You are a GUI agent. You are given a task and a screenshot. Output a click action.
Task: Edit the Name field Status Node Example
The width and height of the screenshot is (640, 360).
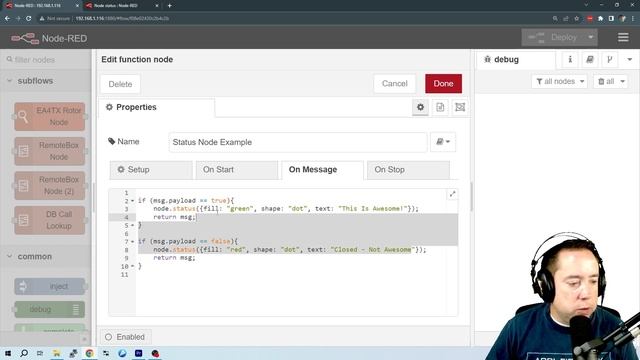pyautogui.click(x=298, y=142)
